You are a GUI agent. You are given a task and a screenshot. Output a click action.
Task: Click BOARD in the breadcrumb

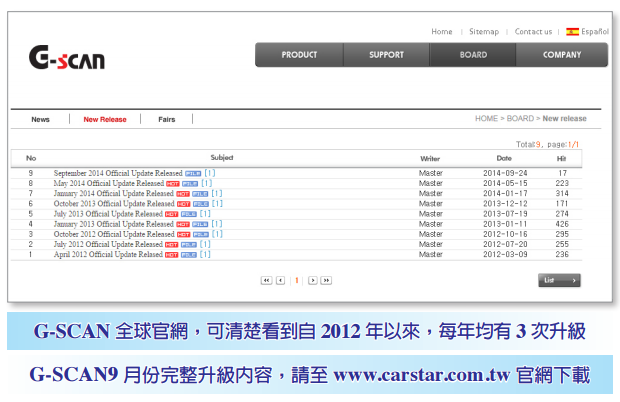coord(520,119)
